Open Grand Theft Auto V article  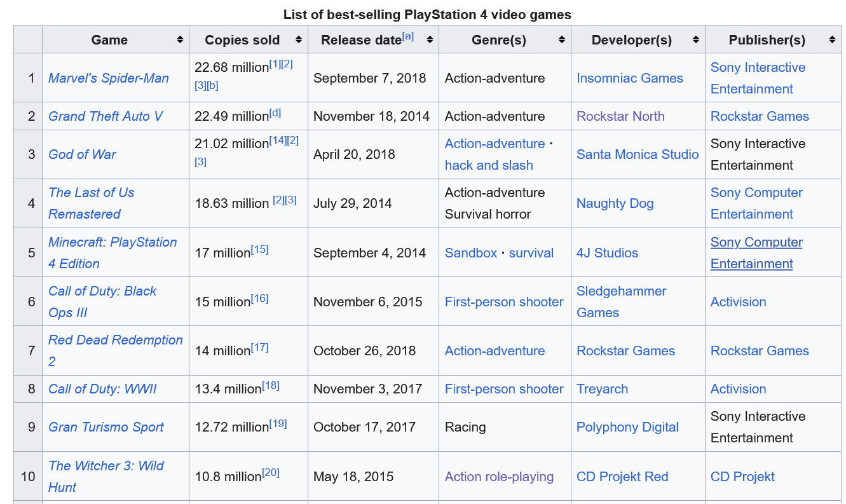tap(106, 116)
